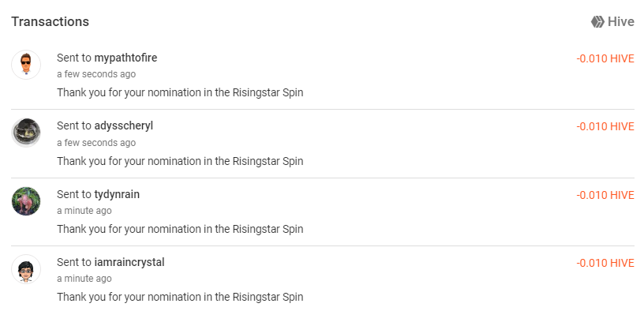Visit the iamraincrystal username link
Viewport: 644px width, 311px height.
pos(129,262)
